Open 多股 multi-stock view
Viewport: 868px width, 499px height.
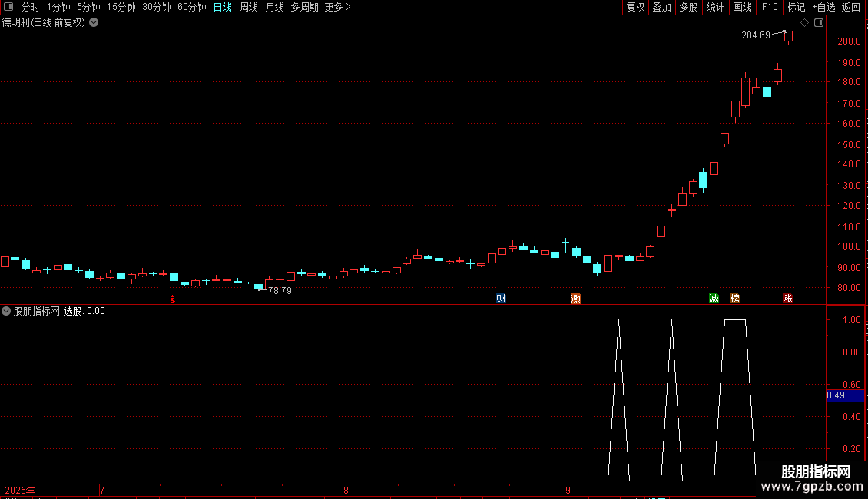tap(688, 7)
